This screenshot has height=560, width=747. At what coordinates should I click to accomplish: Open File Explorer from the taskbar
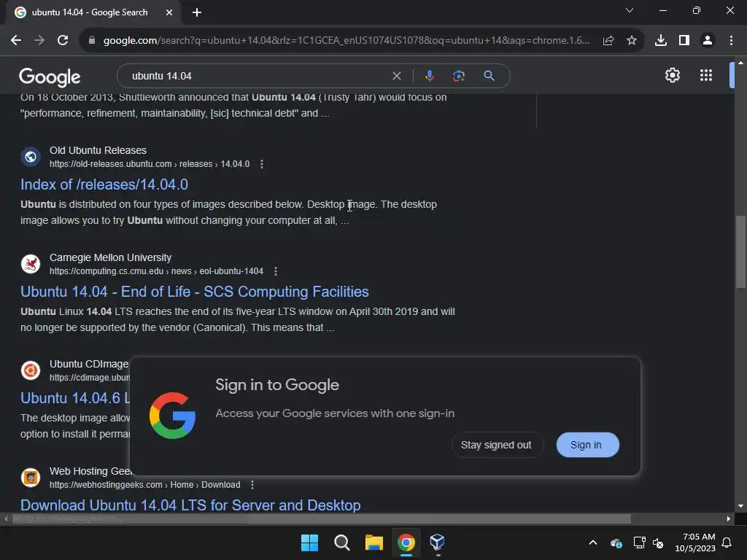click(x=374, y=542)
